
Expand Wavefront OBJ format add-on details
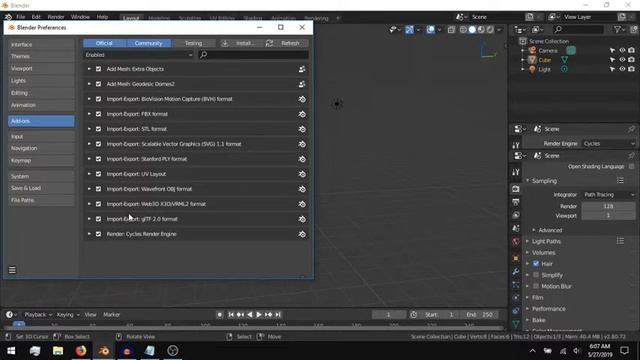pyautogui.click(x=89, y=189)
